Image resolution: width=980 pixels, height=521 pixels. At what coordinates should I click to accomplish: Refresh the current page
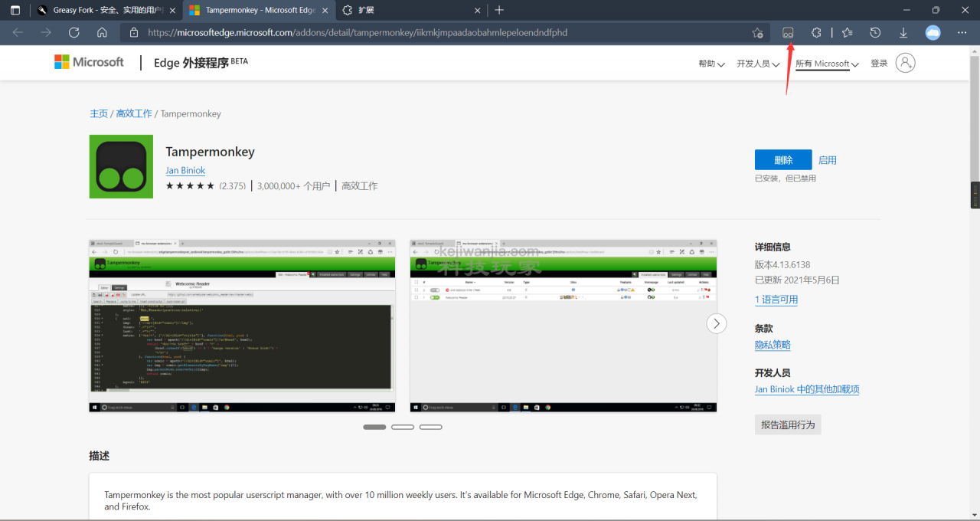pyautogui.click(x=74, y=33)
